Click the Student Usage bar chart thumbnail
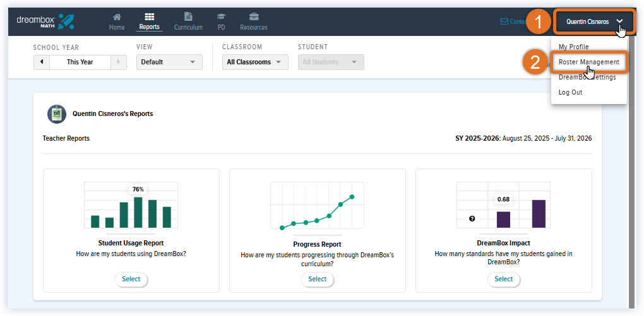Screen dimensions: 644x316 pyautogui.click(x=131, y=205)
